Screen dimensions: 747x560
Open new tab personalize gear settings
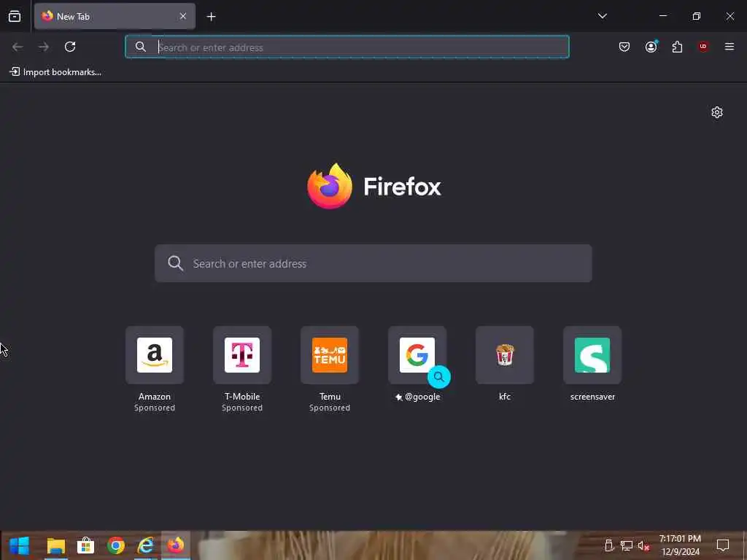tap(717, 112)
